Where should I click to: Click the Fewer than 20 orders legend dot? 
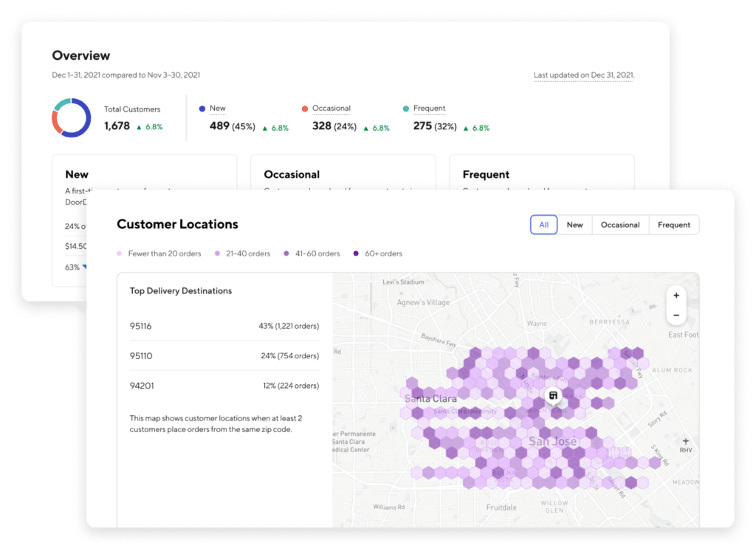point(119,253)
